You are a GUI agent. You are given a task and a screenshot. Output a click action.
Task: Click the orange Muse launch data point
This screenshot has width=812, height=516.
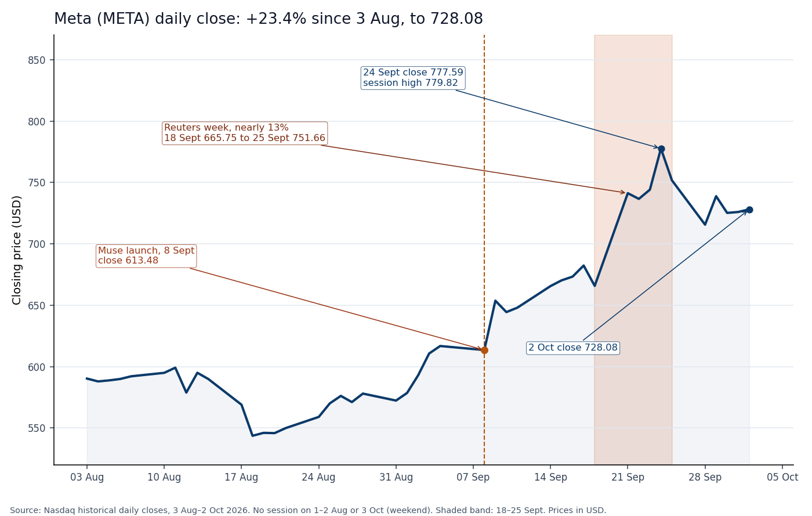(484, 350)
